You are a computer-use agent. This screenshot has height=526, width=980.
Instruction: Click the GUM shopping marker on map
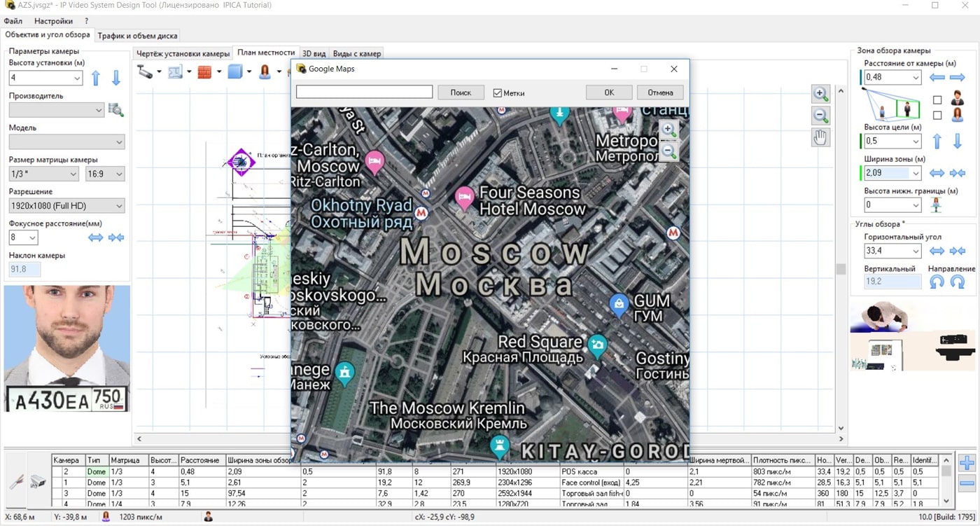(618, 304)
